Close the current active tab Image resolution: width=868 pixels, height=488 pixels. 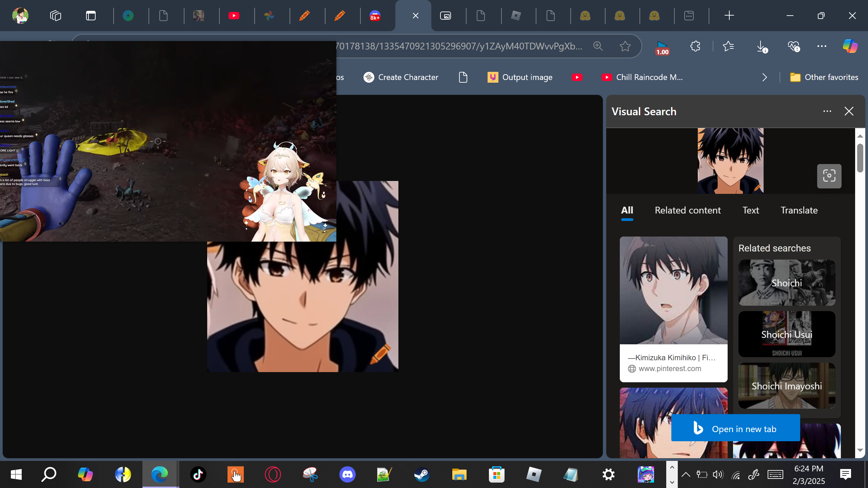(x=416, y=16)
